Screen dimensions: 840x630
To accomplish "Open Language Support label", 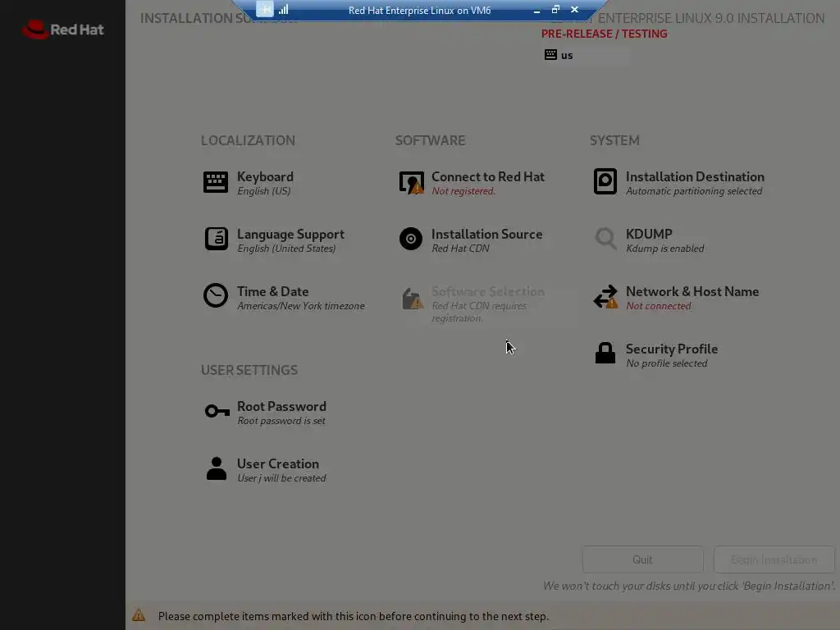I will click(x=290, y=234).
